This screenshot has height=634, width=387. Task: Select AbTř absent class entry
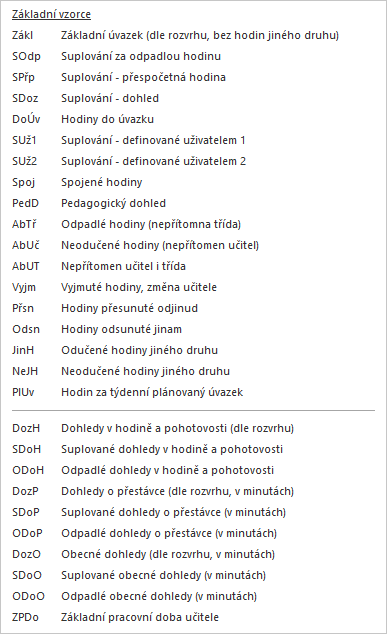coord(126,224)
